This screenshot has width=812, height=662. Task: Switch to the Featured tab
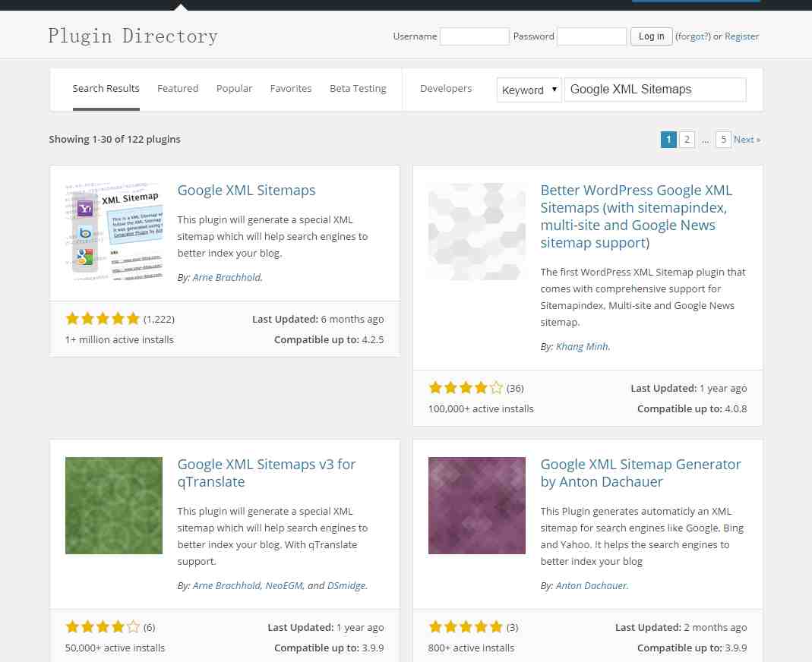point(178,89)
